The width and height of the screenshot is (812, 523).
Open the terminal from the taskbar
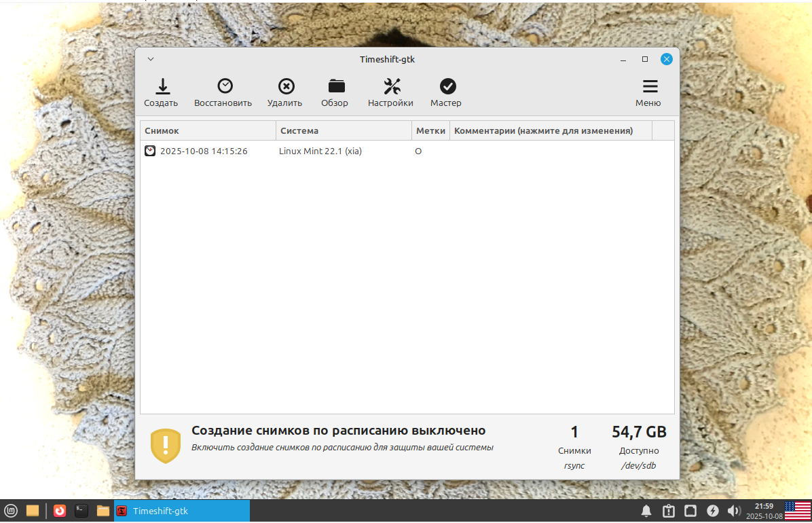[x=81, y=511]
